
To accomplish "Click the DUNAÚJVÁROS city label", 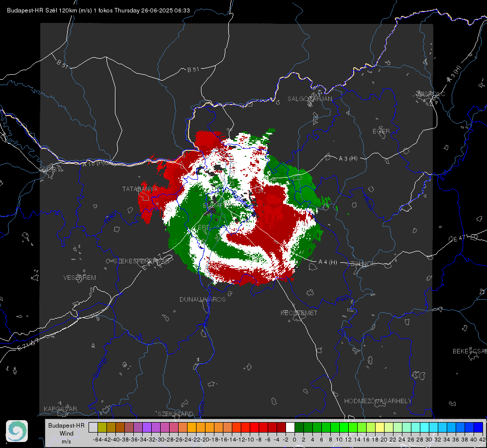I will click(x=202, y=299).
